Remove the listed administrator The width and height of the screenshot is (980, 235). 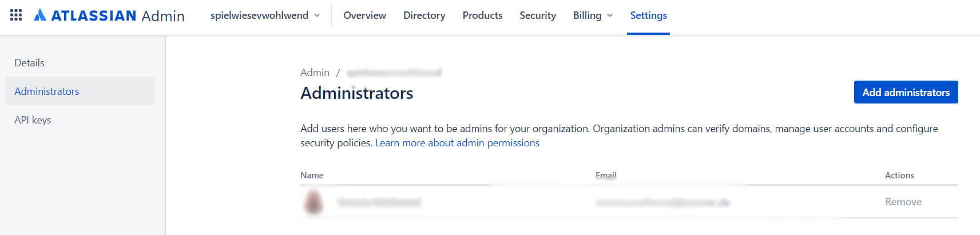coord(903,202)
